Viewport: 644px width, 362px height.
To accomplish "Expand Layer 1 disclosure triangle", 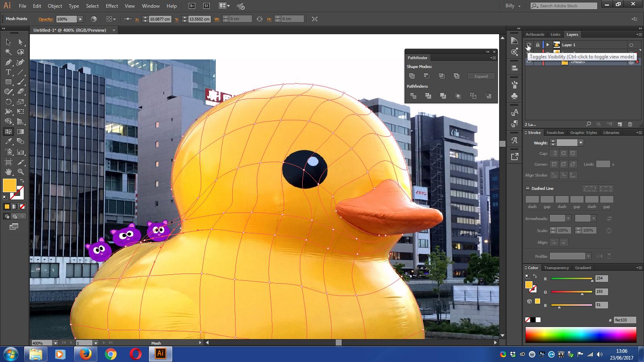I will pyautogui.click(x=547, y=45).
